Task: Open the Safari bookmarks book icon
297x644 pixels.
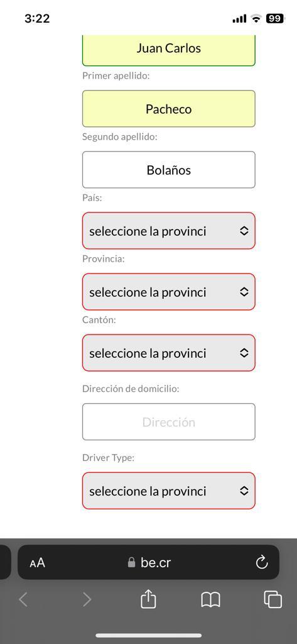Action: 210,599
